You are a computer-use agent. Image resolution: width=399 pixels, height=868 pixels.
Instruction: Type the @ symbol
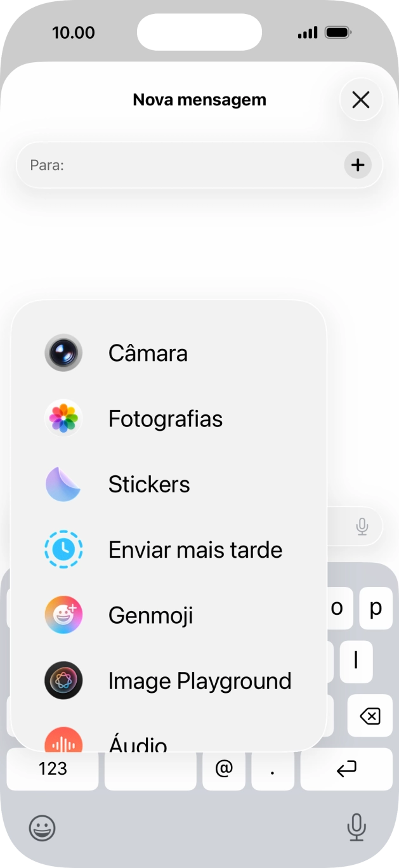(x=223, y=769)
